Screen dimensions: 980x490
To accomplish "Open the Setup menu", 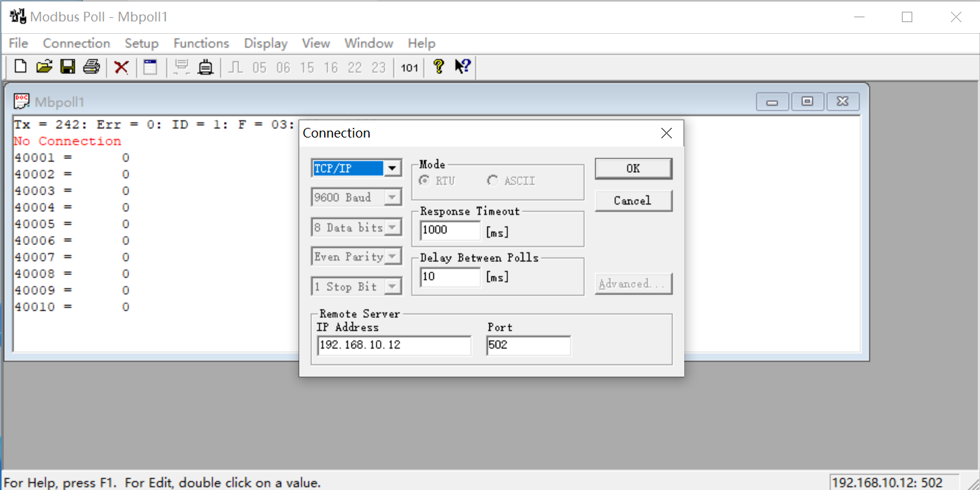I will 142,44.
